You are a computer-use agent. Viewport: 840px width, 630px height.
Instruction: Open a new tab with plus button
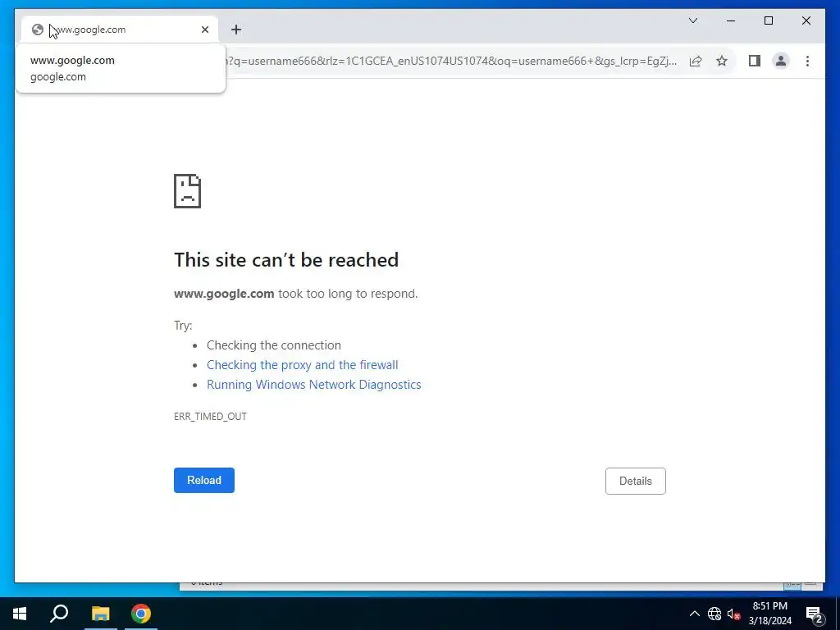pos(236,30)
